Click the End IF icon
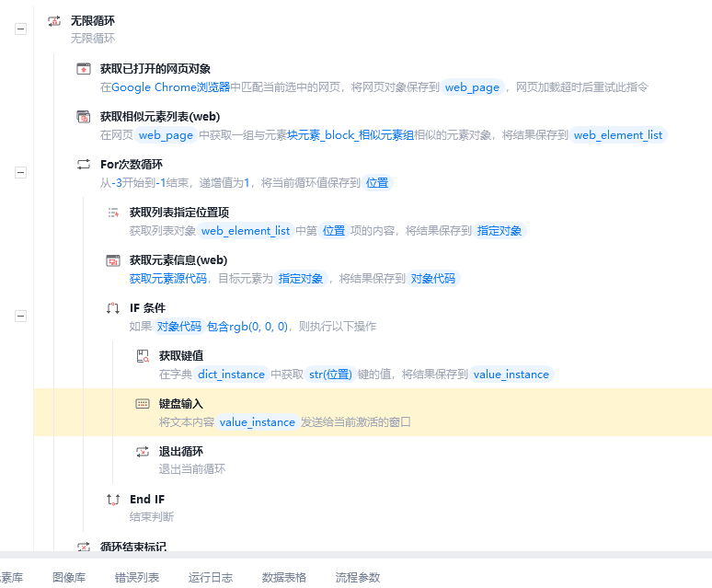Viewport: 712px width, 588px height. tap(113, 500)
